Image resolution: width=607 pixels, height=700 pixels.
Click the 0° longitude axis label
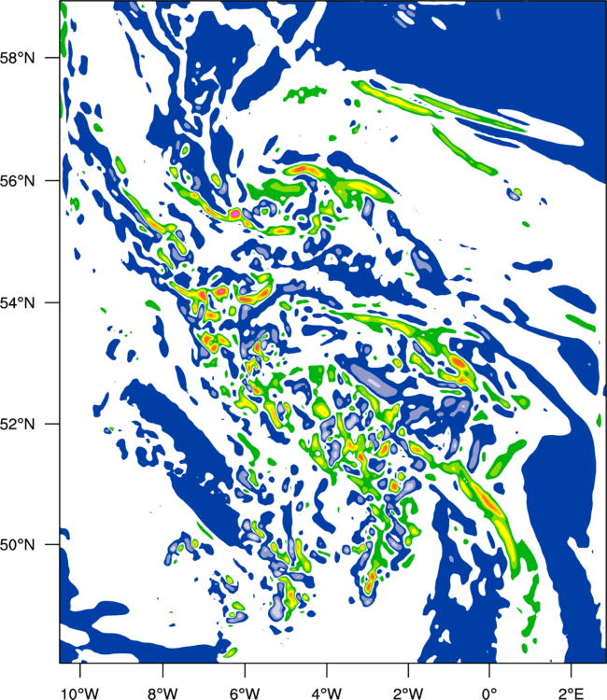coord(489,693)
